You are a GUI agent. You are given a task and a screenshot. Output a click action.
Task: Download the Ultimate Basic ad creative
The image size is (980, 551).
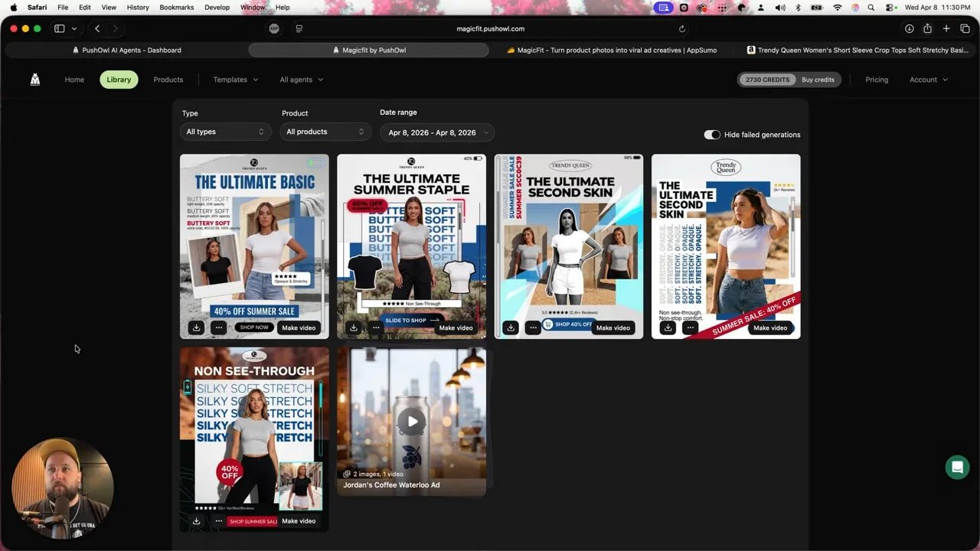[x=196, y=327]
